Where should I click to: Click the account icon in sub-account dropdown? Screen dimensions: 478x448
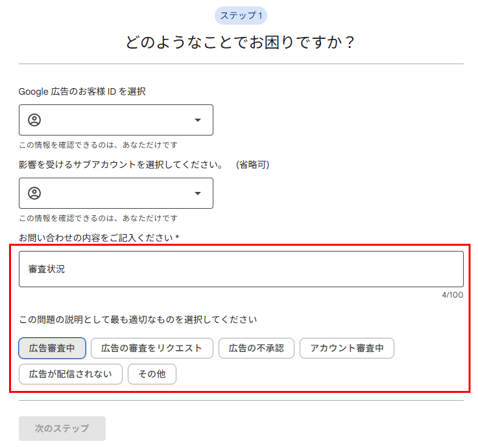point(34,193)
